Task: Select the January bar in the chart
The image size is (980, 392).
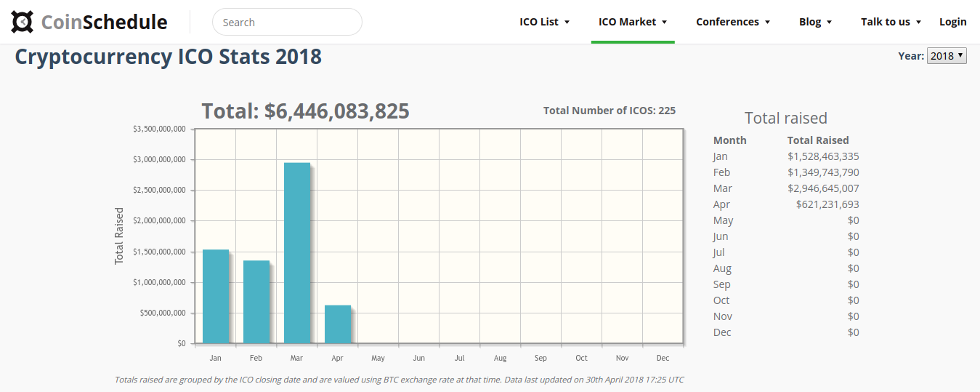Action: 216,297
